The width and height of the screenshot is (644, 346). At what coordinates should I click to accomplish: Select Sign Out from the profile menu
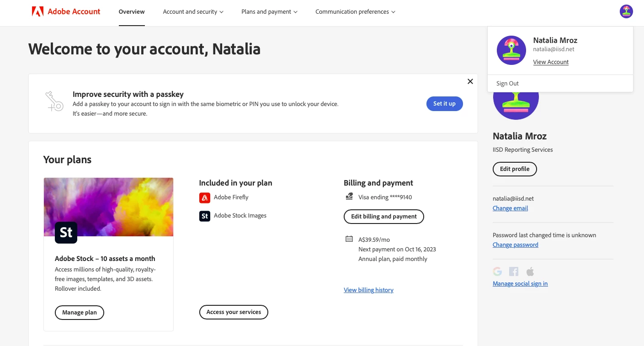pos(508,83)
